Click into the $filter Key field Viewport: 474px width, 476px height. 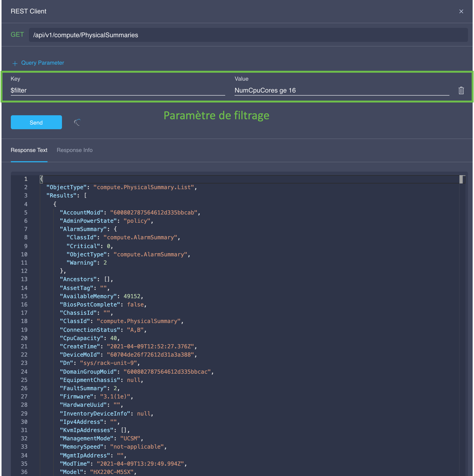click(117, 90)
